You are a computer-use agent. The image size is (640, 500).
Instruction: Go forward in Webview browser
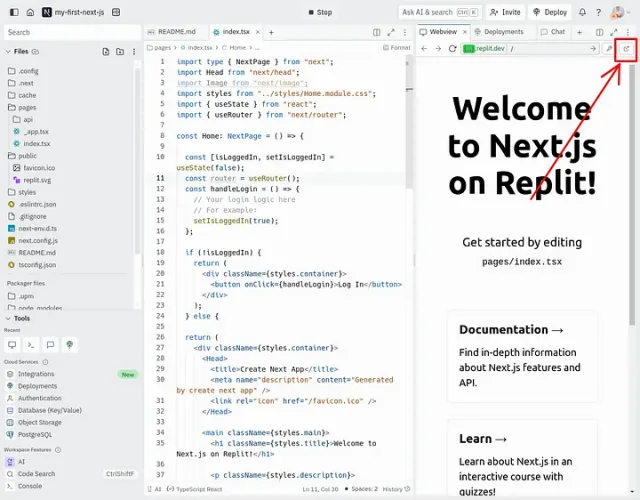(438, 49)
